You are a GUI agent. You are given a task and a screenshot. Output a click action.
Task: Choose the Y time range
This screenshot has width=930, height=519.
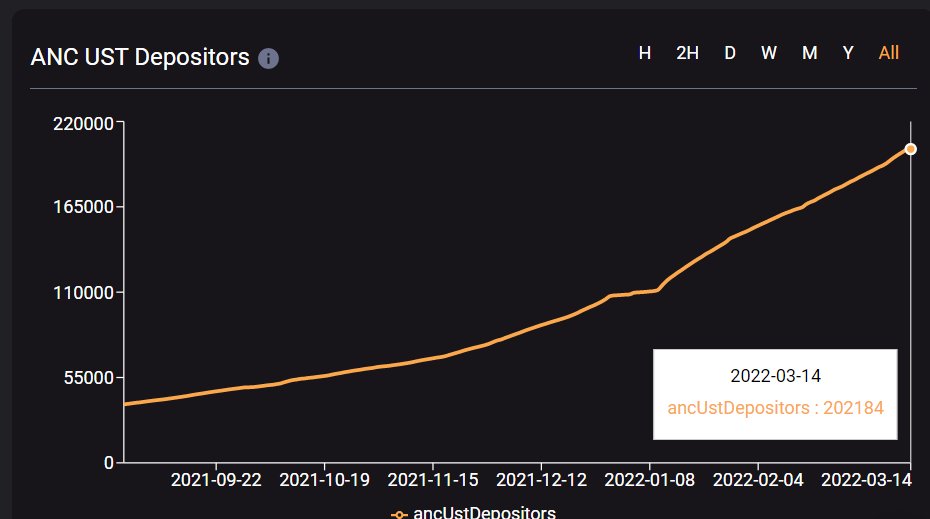848,53
